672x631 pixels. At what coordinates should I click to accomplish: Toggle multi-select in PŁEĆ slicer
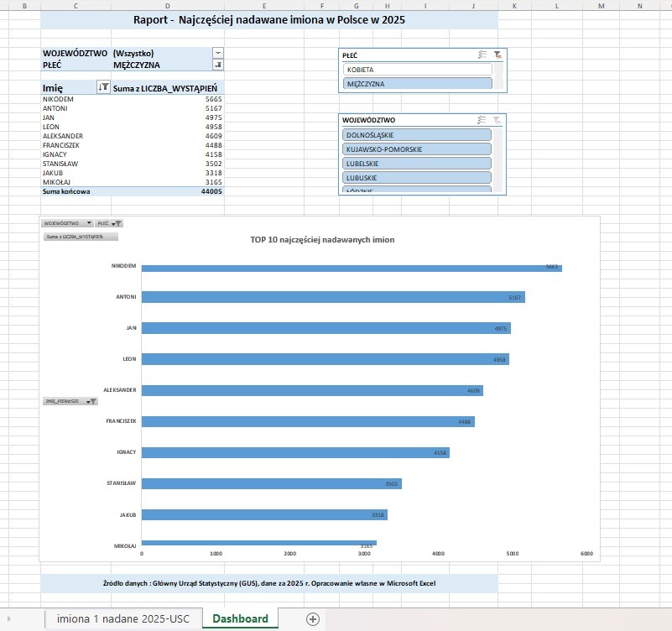click(482, 55)
